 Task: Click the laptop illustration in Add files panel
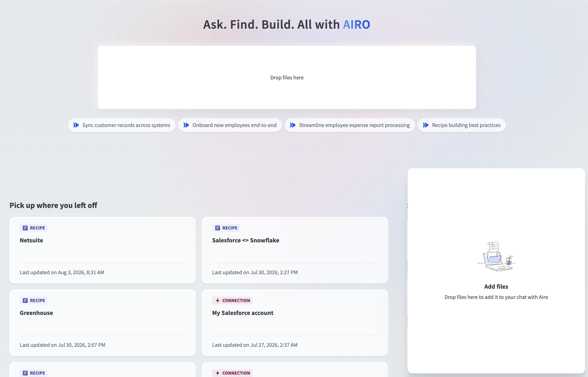pyautogui.click(x=496, y=257)
